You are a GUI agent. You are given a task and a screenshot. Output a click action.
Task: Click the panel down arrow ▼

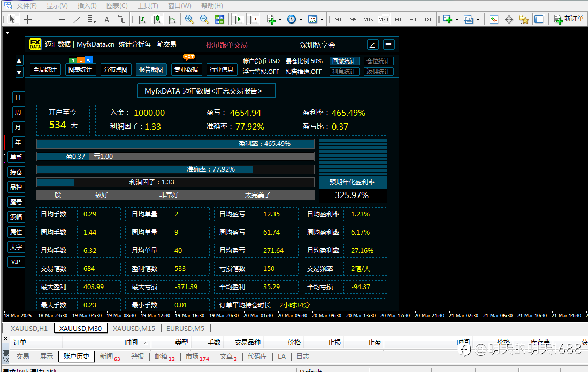coord(19,72)
